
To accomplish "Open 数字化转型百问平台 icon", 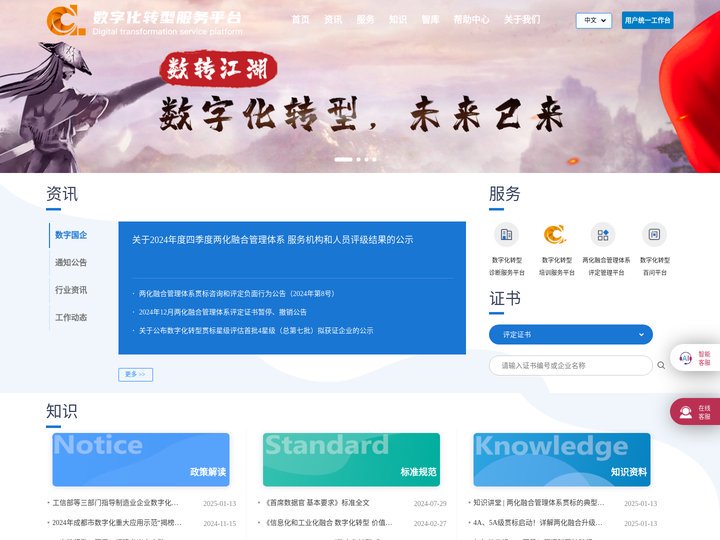I will (x=654, y=235).
